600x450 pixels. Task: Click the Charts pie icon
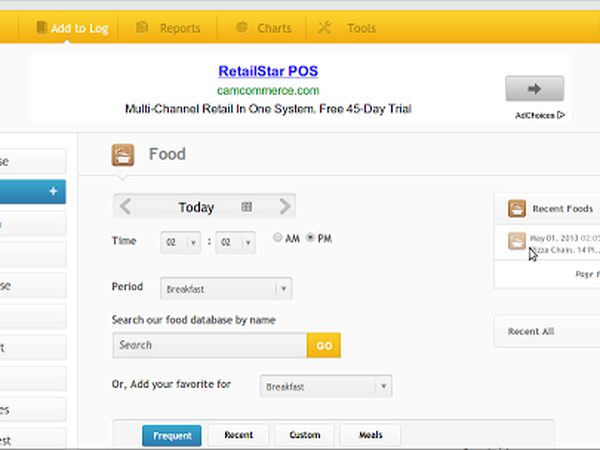(242, 27)
